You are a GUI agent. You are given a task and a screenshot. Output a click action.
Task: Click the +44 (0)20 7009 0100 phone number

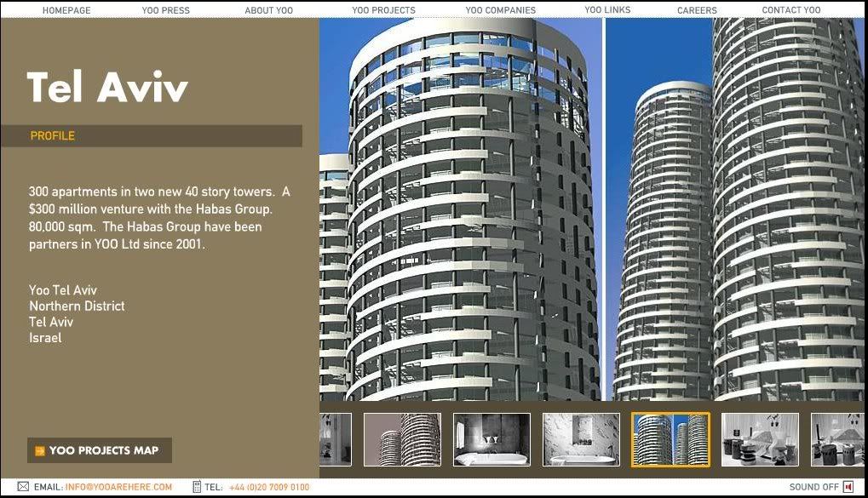click(x=269, y=487)
